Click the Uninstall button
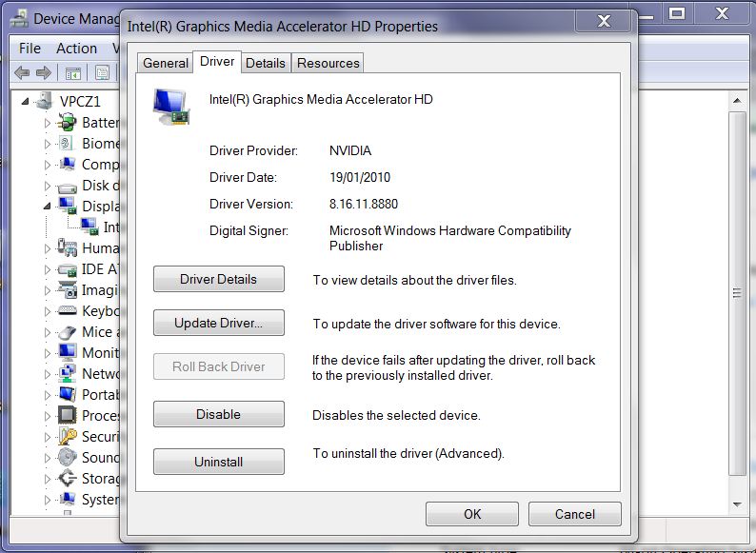Viewport: 756px width, 553px height. pos(218,462)
